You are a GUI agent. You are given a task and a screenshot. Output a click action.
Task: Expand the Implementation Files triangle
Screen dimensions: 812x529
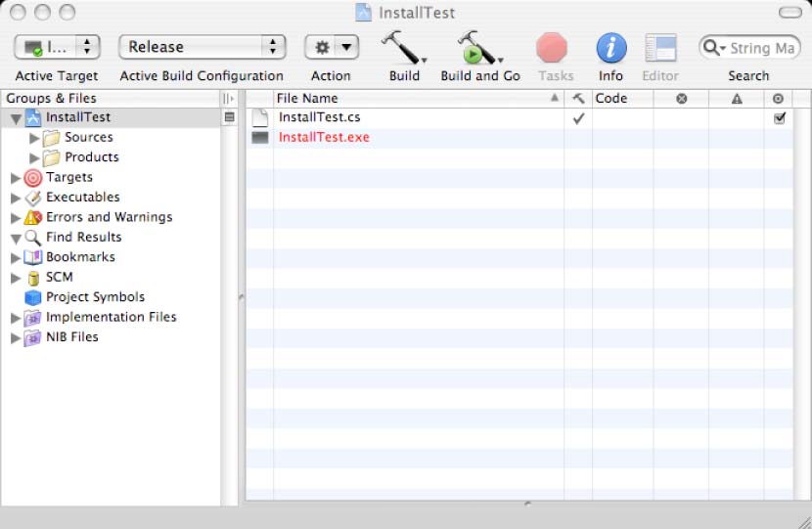(x=16, y=318)
